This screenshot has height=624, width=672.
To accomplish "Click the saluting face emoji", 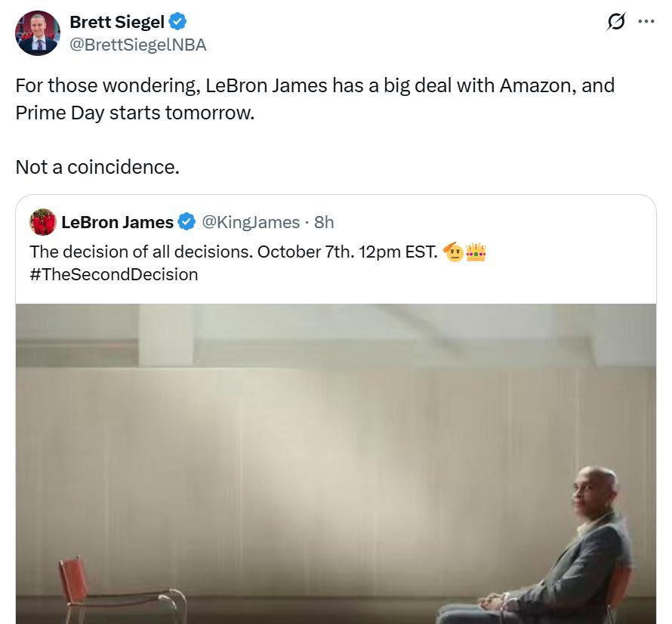I will 454,252.
